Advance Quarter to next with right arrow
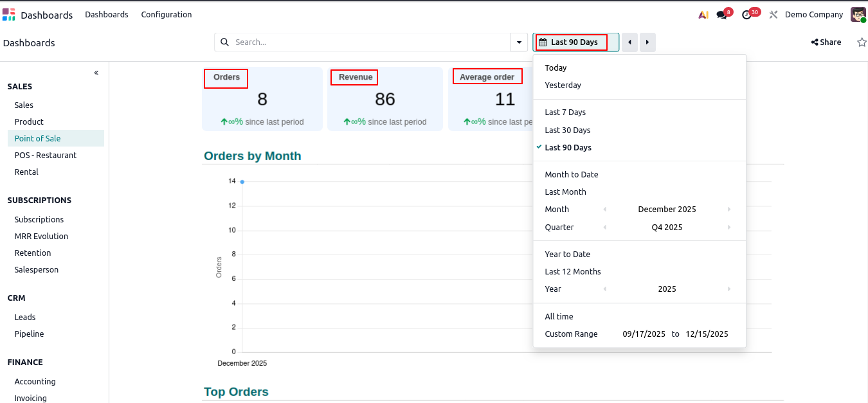 pos(728,228)
